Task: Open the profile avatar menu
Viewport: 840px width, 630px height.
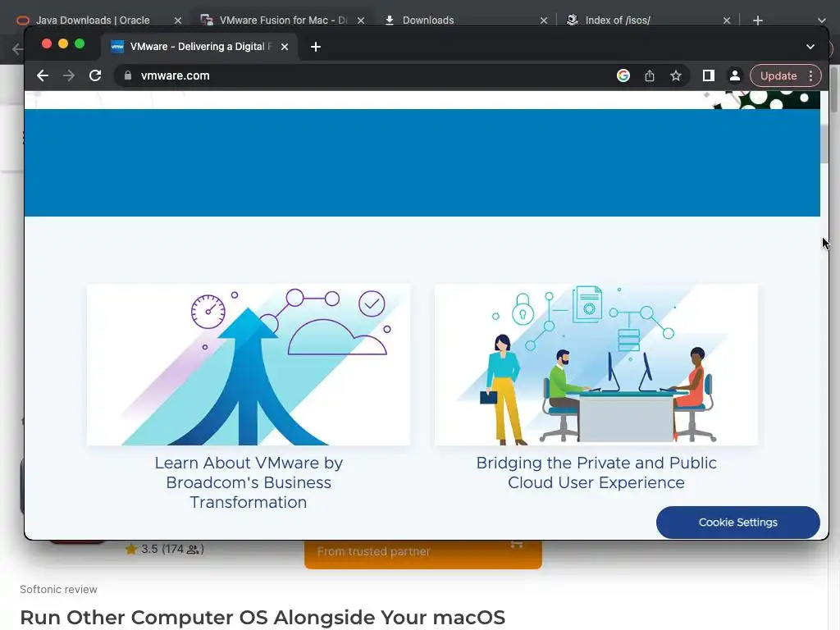Action: point(734,75)
